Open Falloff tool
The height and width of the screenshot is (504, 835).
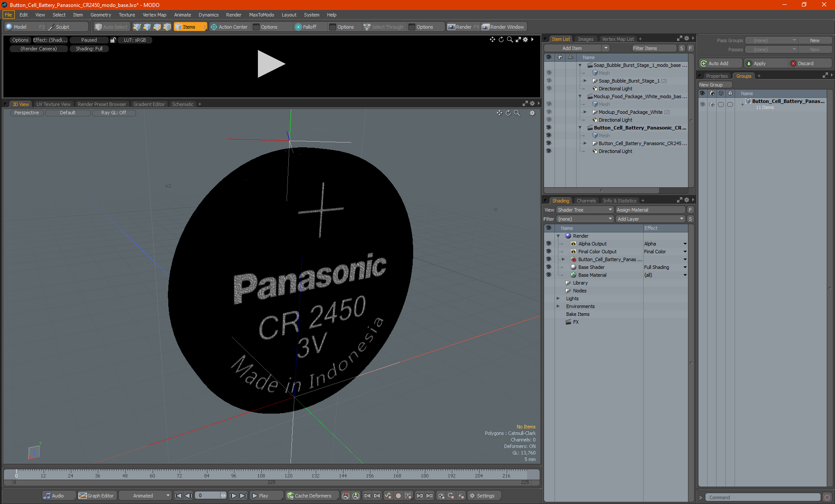306,27
